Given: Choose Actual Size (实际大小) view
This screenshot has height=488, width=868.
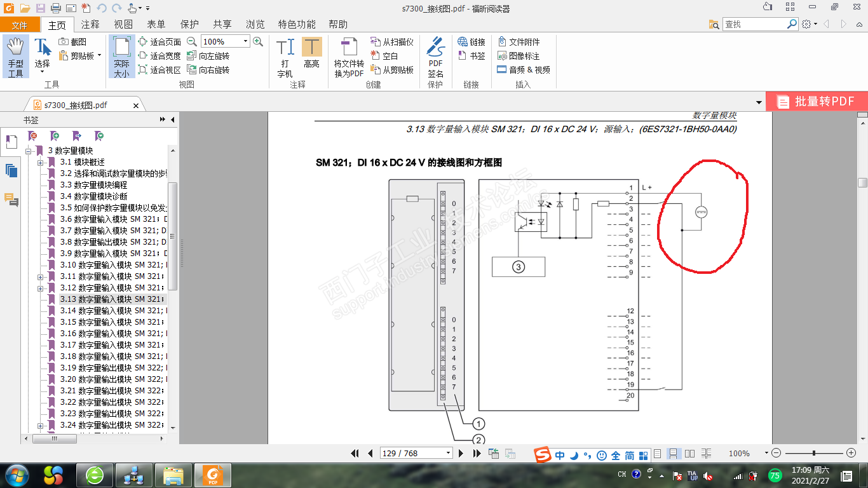Looking at the screenshot, I should click(121, 57).
